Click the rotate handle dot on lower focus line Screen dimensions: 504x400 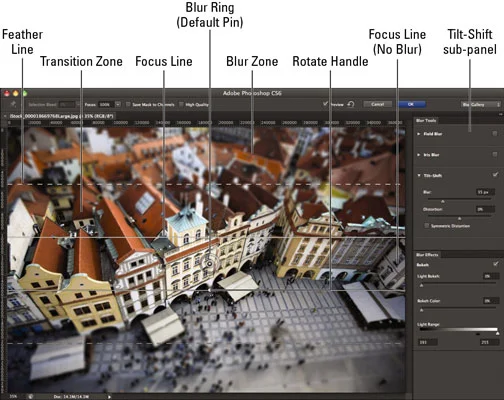tap(210, 291)
